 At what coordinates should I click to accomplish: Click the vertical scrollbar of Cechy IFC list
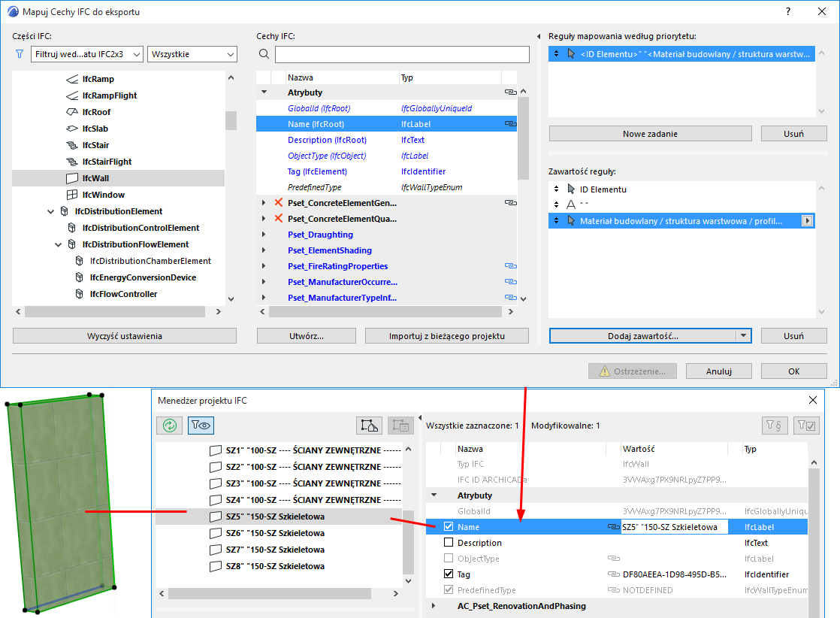(x=524, y=138)
